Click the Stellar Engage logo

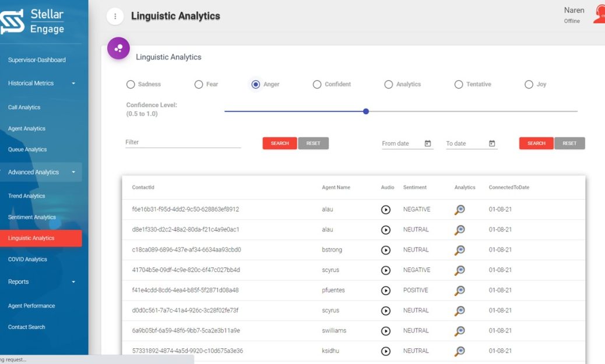pos(33,22)
